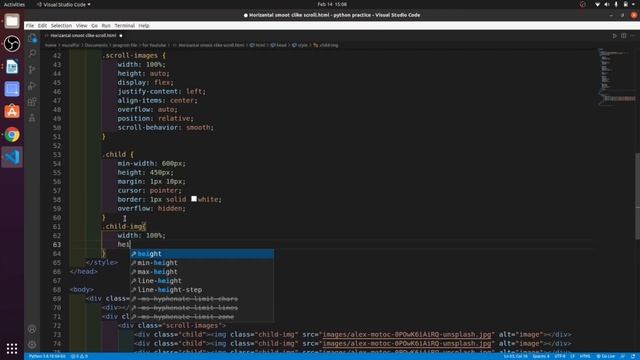This screenshot has width=640, height=360.
Task: Click the errors and warnings counter
Action: 79,356
